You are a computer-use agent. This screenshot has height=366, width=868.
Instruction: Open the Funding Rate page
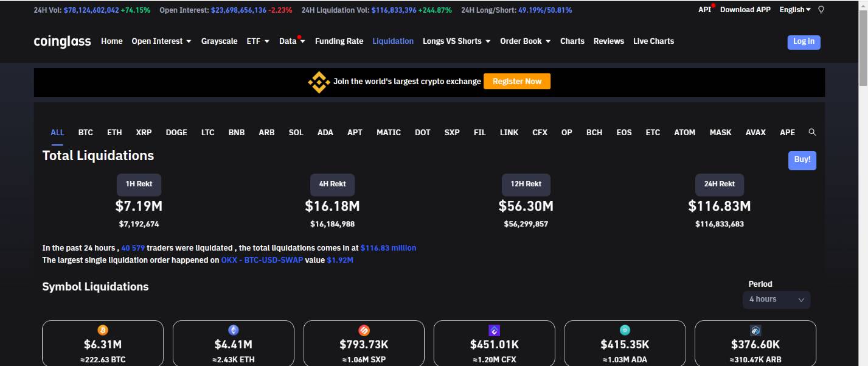pyautogui.click(x=339, y=41)
